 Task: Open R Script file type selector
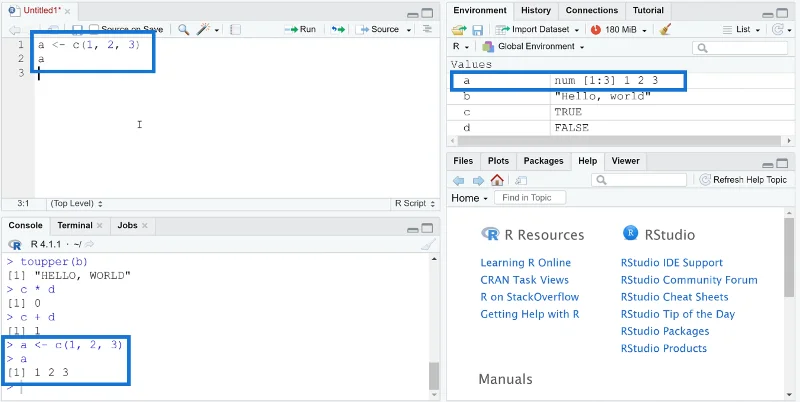coord(414,204)
